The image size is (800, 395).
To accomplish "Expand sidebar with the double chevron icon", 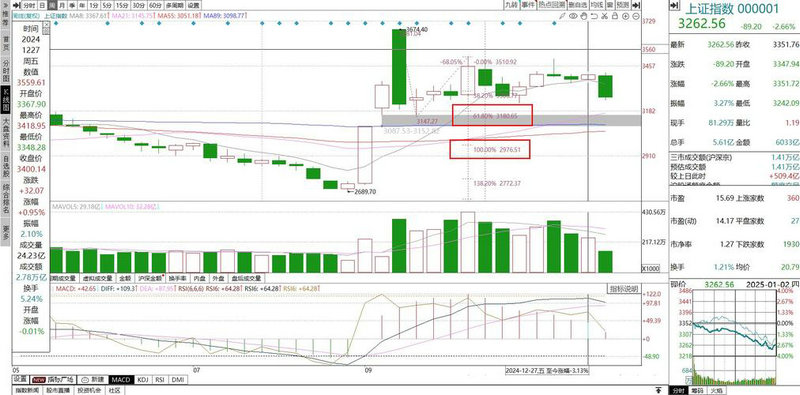I will 6,5.
